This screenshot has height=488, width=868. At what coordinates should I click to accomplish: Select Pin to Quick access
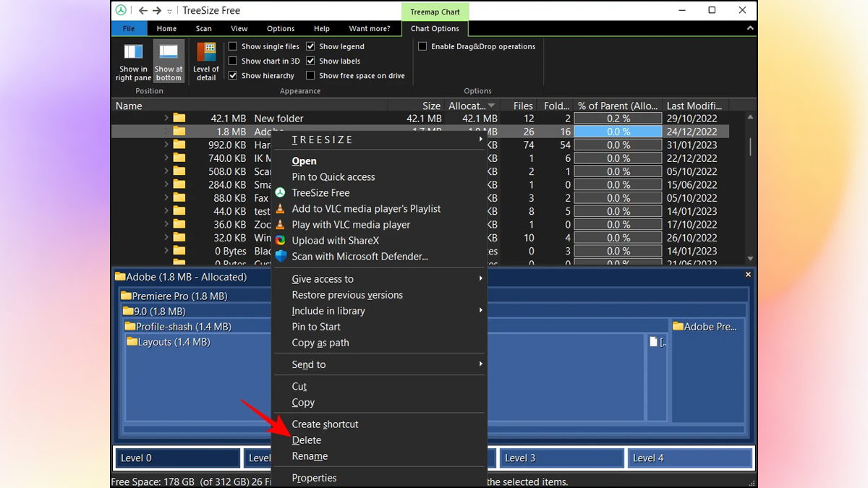pyautogui.click(x=333, y=177)
